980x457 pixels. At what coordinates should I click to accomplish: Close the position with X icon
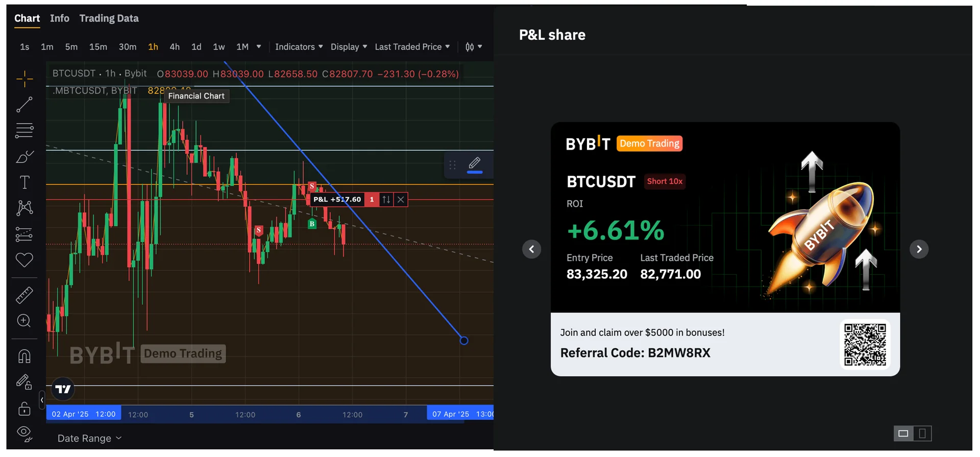click(x=401, y=200)
